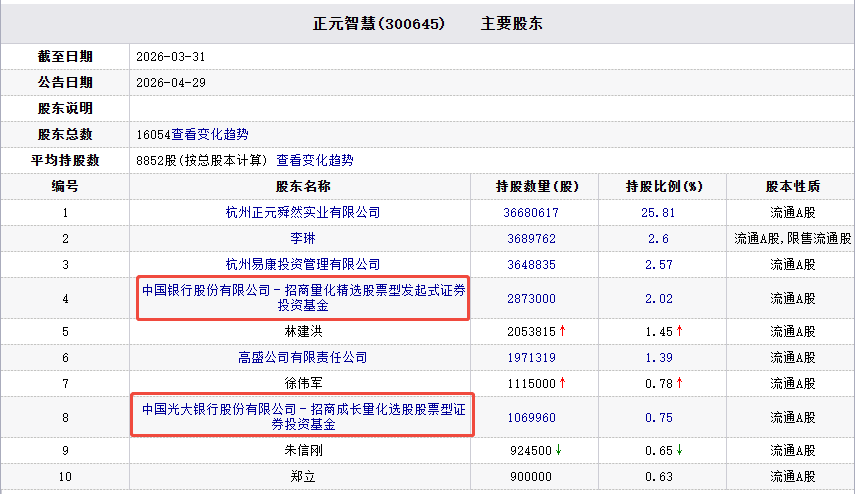Open 查看变化趋势 link beside 股东总数 16054
Viewport: 864px width, 494px height.
point(210,134)
